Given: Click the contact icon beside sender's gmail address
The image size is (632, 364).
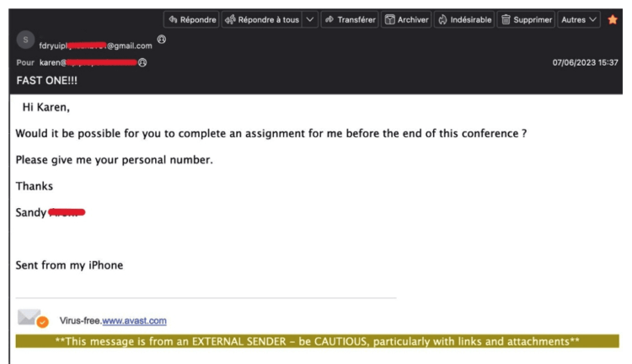Looking at the screenshot, I should click(x=161, y=40).
